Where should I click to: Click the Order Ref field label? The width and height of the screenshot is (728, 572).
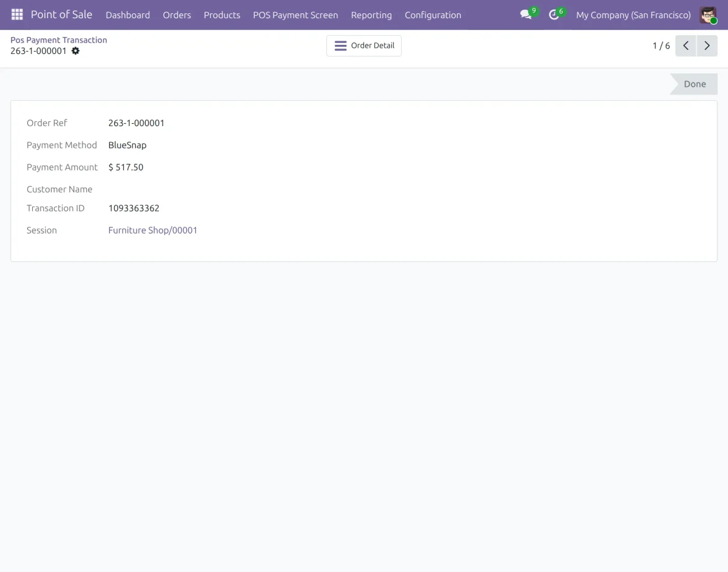tap(47, 123)
